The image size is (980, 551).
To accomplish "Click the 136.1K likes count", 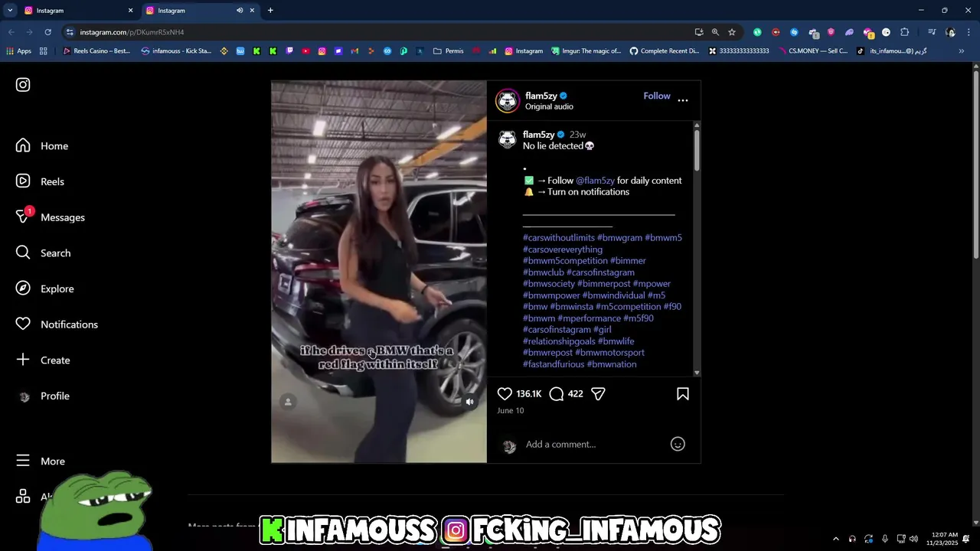I will pos(528,393).
